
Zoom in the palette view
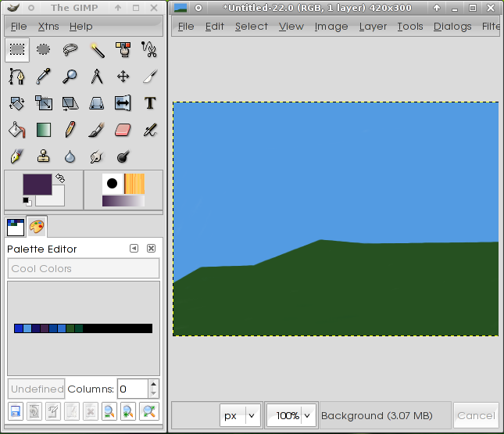[128, 411]
